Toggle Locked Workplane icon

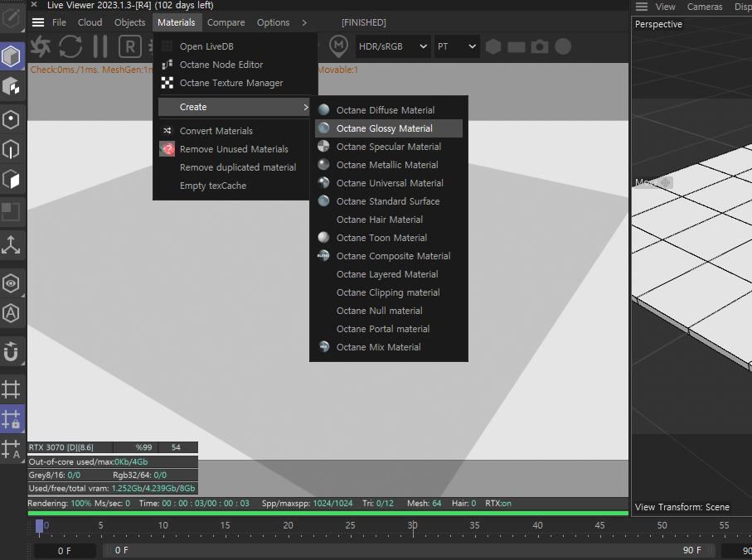point(11,418)
